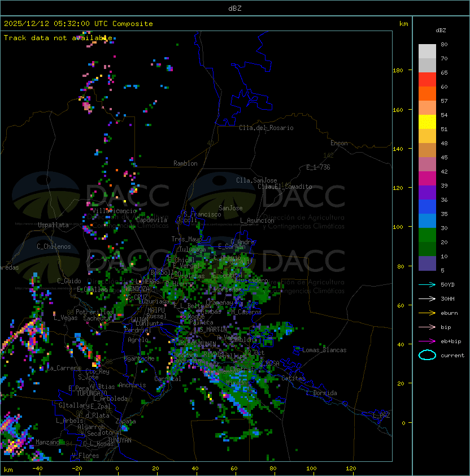
Task: Click the 'Cacheuta' map label
Action: click(97, 318)
